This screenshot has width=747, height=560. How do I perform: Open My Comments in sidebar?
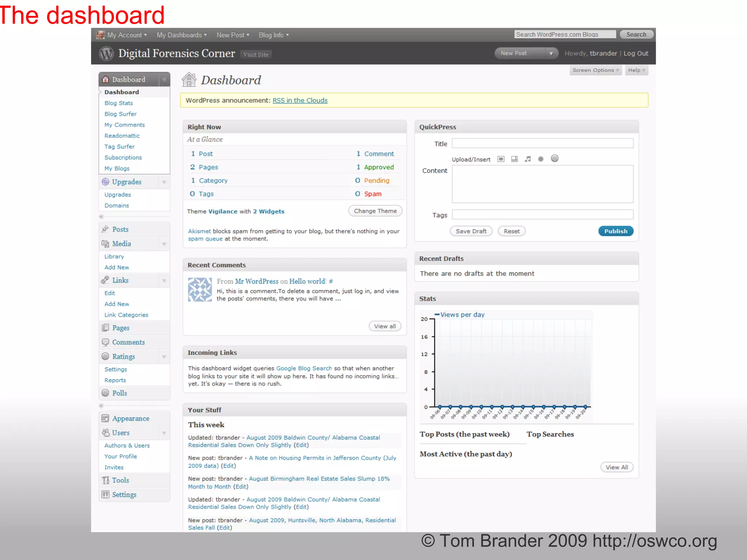point(124,125)
